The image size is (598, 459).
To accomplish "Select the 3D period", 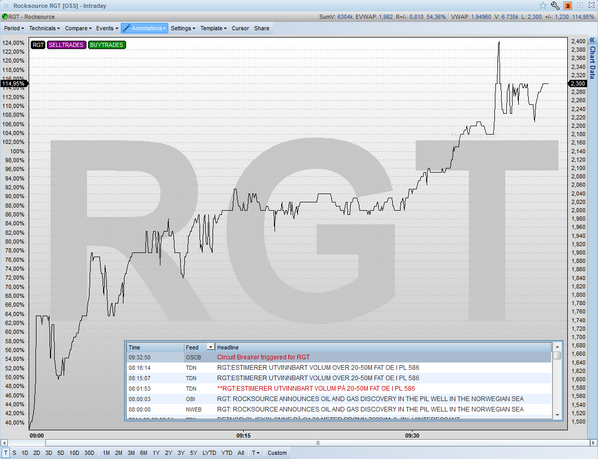I will click(48, 453).
